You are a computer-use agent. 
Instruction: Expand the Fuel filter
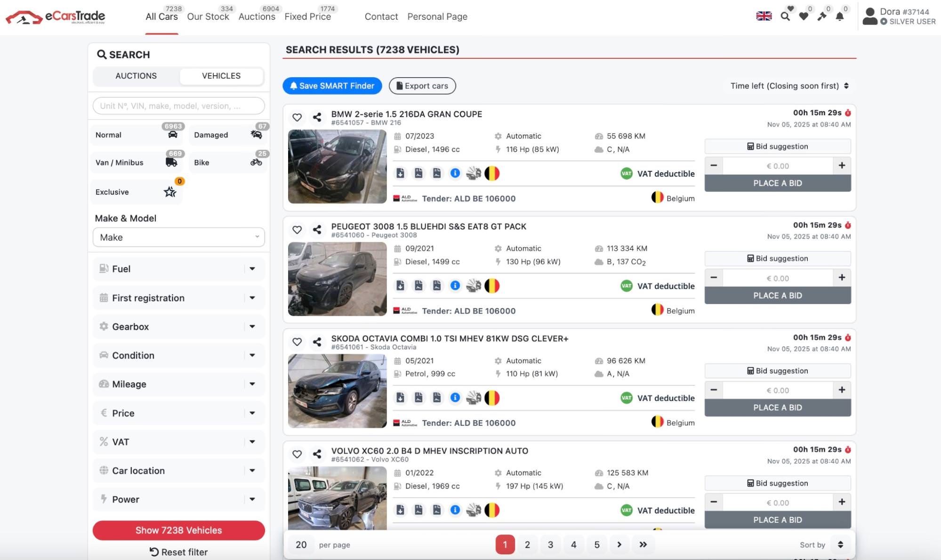(x=179, y=269)
